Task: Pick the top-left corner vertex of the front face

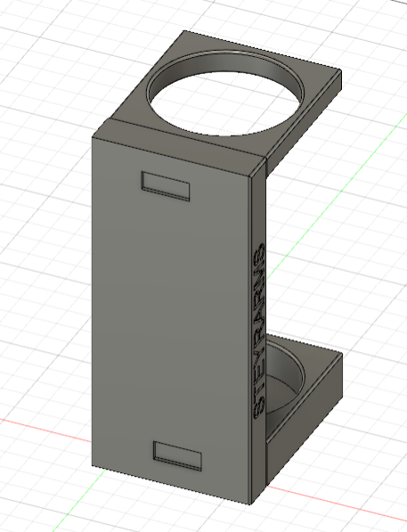Action: (x=93, y=136)
